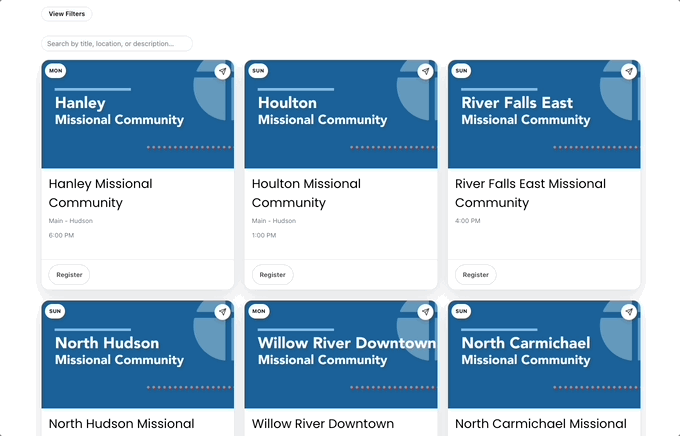The width and height of the screenshot is (680, 436).
Task: Click share icon on River Falls East card
Action: (x=628, y=72)
